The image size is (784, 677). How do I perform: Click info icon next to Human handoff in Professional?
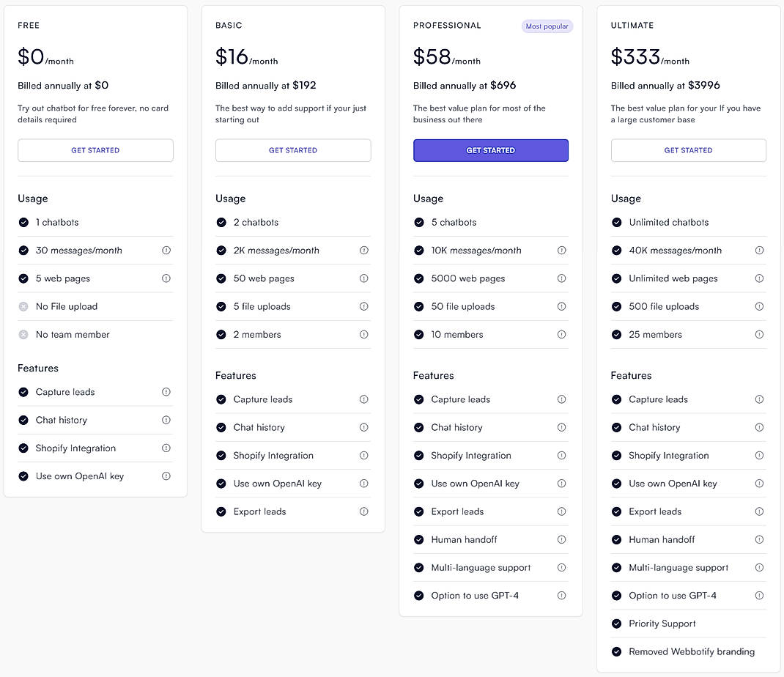(562, 539)
